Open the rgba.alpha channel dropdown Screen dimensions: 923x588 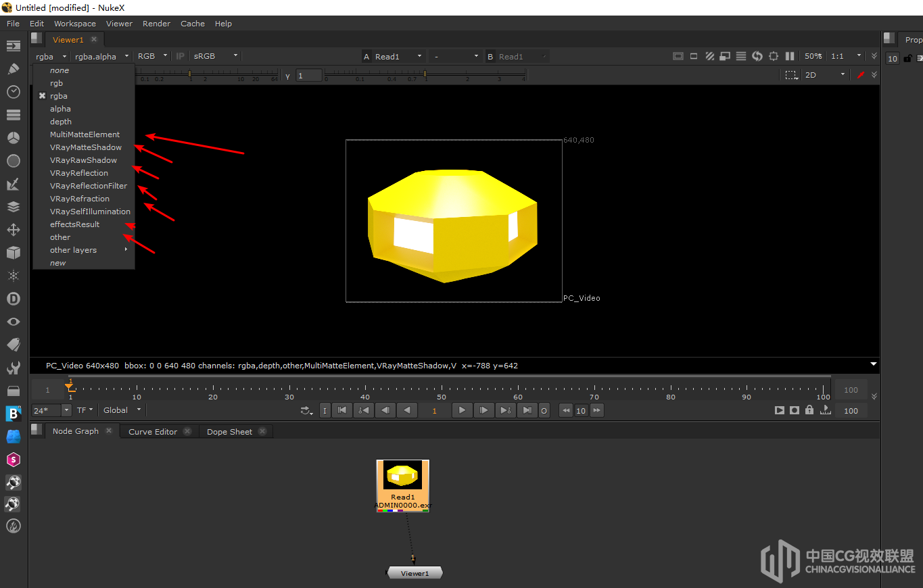tap(101, 57)
